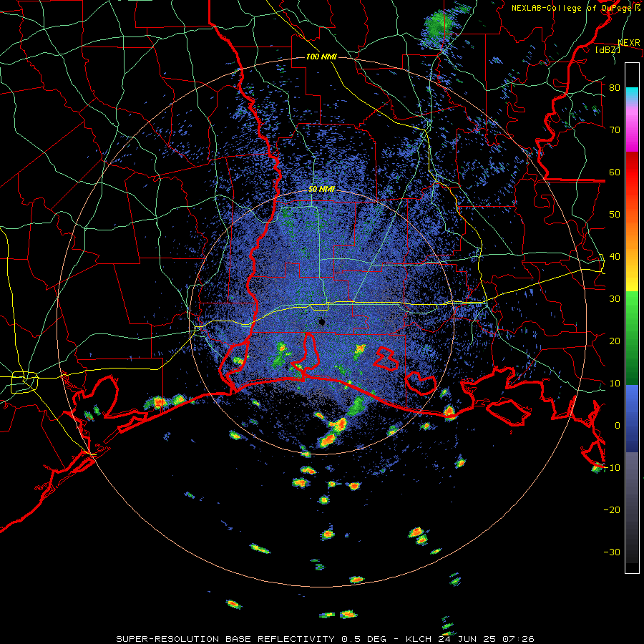Click the 30 value on the dBZ scale
The width and height of the screenshot is (644, 644).
615,298
